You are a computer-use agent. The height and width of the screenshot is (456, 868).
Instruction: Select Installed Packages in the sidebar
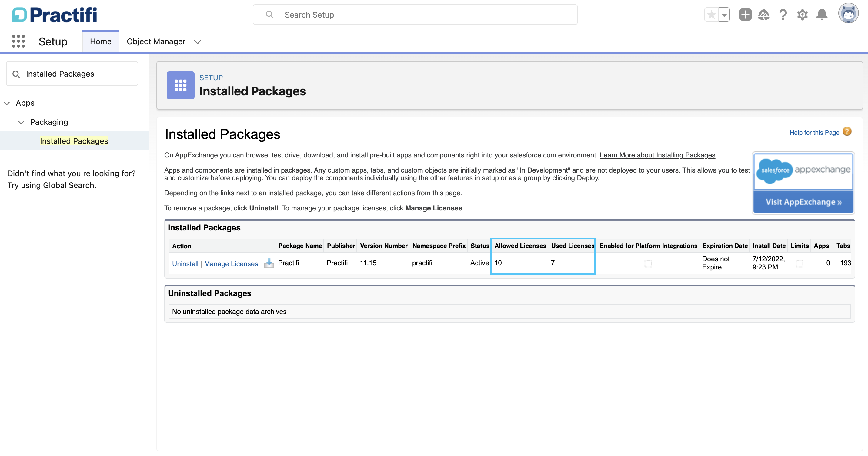click(x=74, y=141)
